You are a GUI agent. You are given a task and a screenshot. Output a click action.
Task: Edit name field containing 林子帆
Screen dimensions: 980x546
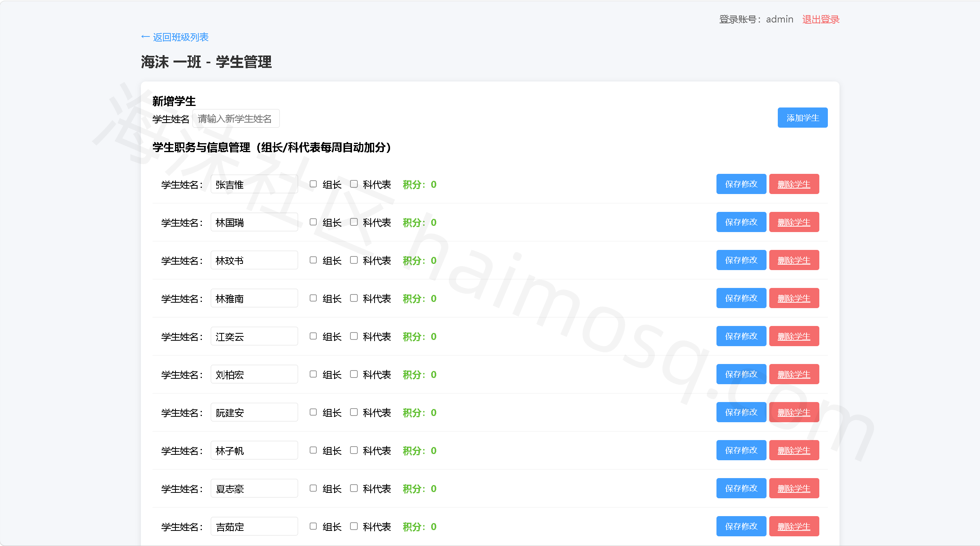coord(254,450)
